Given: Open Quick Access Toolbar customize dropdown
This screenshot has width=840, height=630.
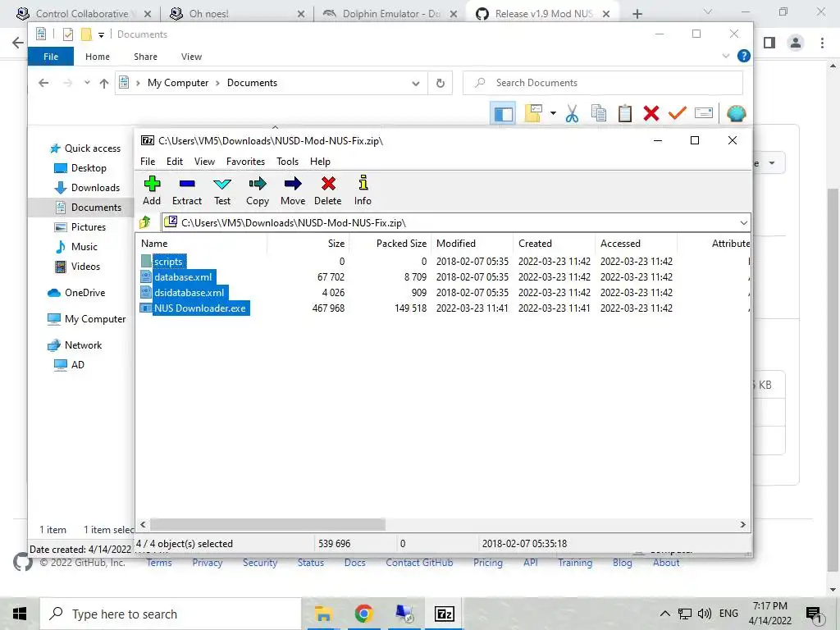Looking at the screenshot, I should [101, 34].
